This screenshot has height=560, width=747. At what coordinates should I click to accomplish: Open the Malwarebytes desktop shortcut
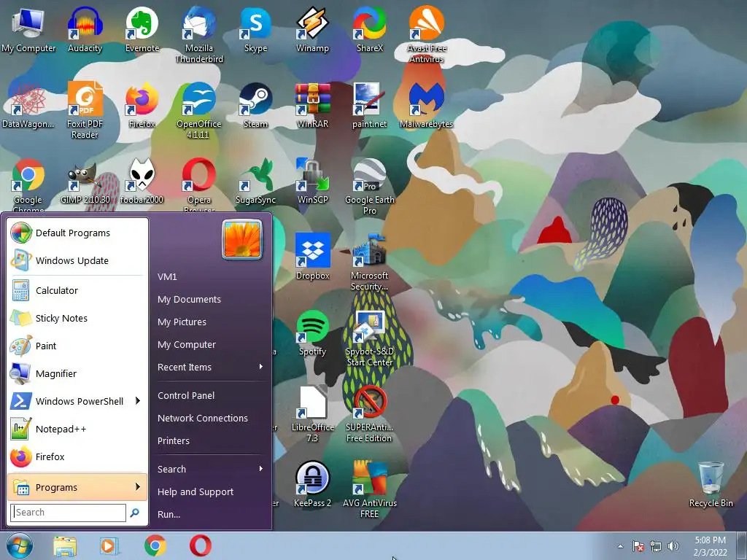(426, 105)
